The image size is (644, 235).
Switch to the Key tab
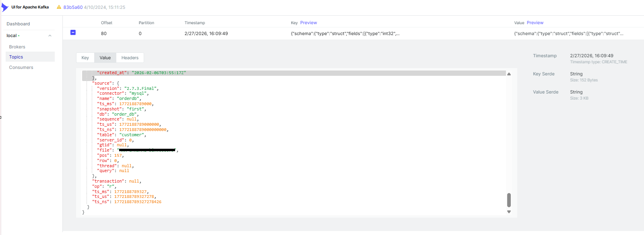[85, 58]
